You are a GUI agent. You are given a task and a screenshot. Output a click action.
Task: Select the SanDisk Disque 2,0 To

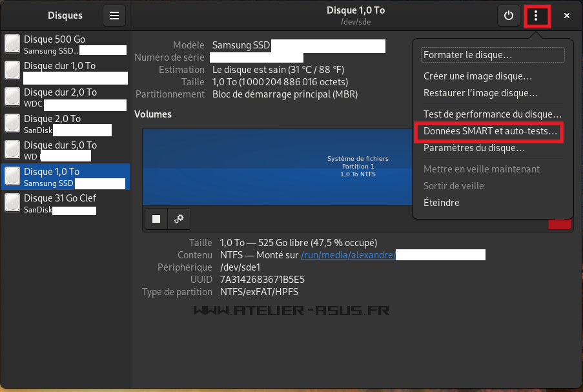pos(65,123)
